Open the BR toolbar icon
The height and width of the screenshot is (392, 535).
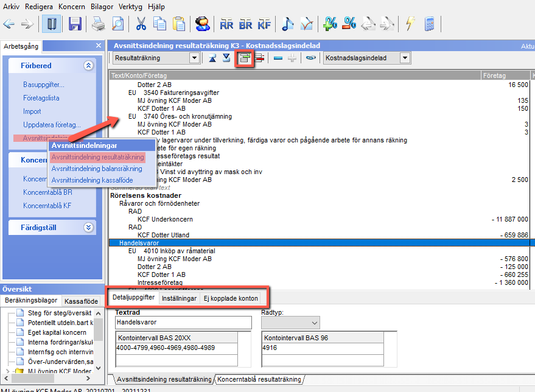246,24
